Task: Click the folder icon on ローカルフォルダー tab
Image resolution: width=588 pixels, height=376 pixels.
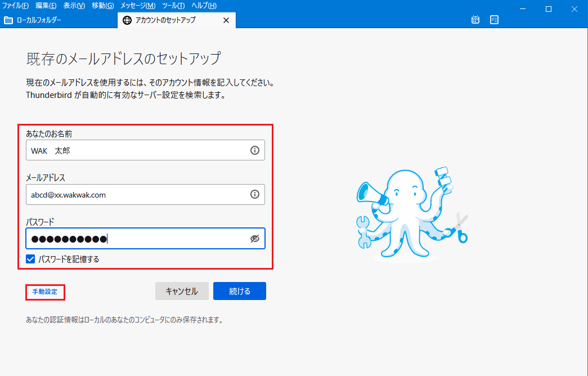Action: click(x=8, y=20)
